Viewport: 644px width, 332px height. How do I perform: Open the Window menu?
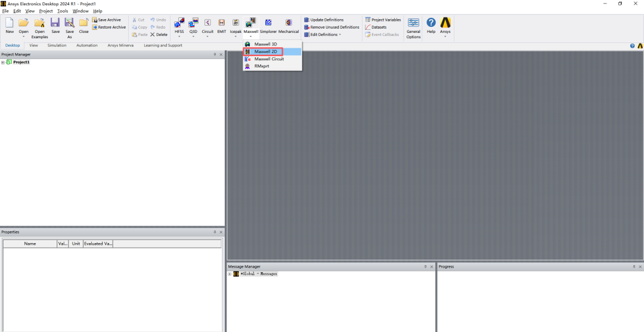[x=80, y=11]
